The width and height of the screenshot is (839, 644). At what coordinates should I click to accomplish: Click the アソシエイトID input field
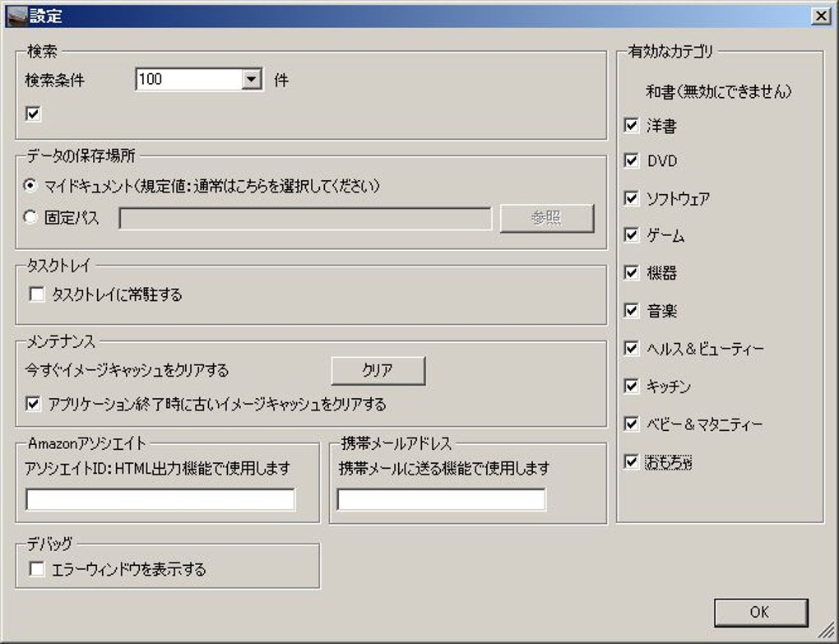160,499
